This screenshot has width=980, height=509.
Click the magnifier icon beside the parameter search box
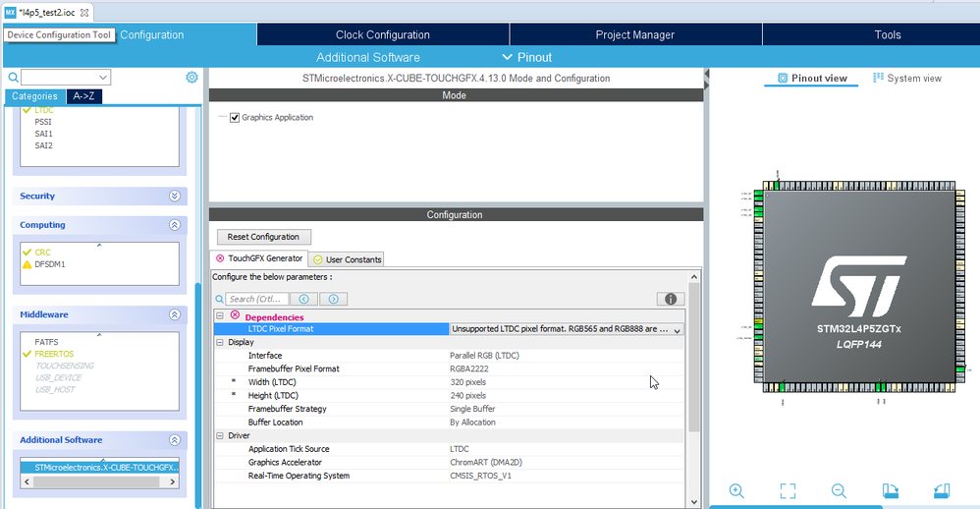pos(219,299)
